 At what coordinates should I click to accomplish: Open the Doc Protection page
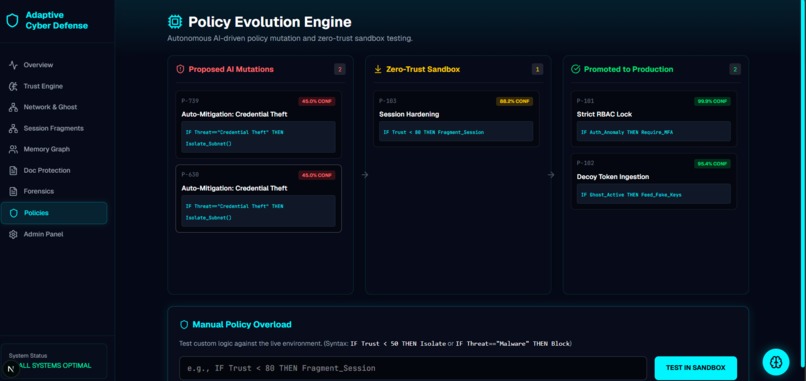[54, 171]
